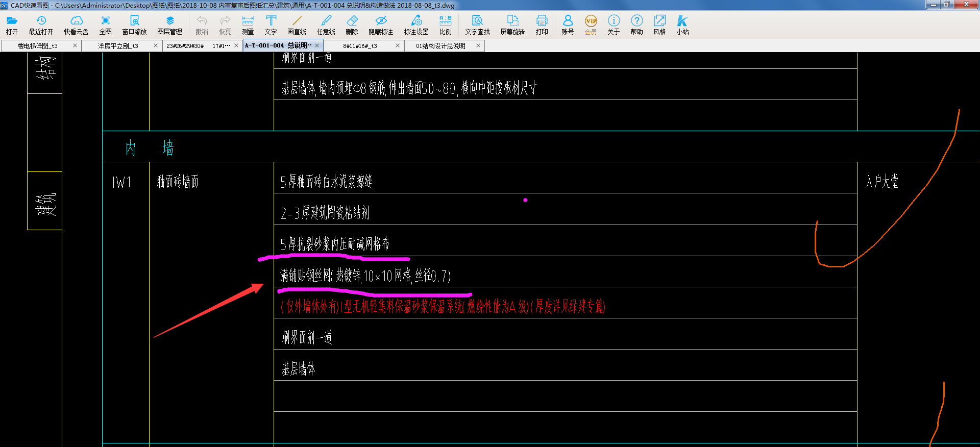Open 标注设置 annotation settings
This screenshot has width=980, height=447.
click(x=416, y=25)
